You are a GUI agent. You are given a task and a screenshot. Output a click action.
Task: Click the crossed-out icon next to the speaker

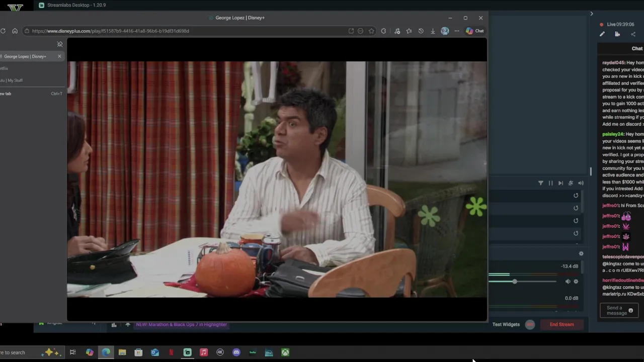(571, 184)
